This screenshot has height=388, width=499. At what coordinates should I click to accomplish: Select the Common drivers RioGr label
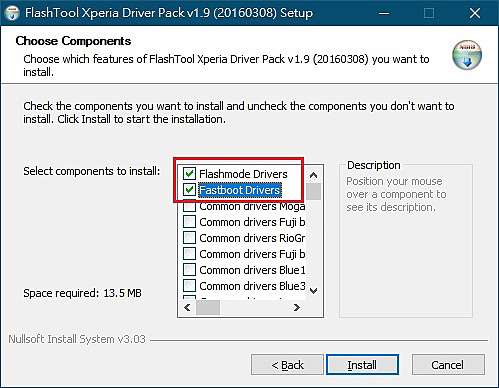[252, 238]
